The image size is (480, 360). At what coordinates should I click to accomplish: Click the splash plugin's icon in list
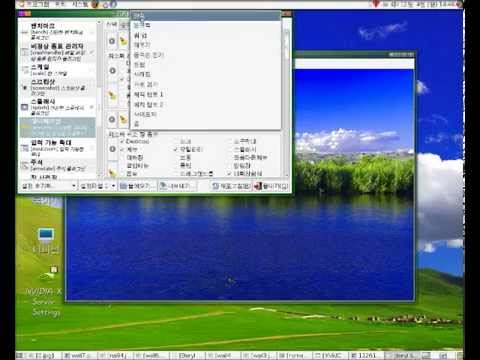[24, 107]
